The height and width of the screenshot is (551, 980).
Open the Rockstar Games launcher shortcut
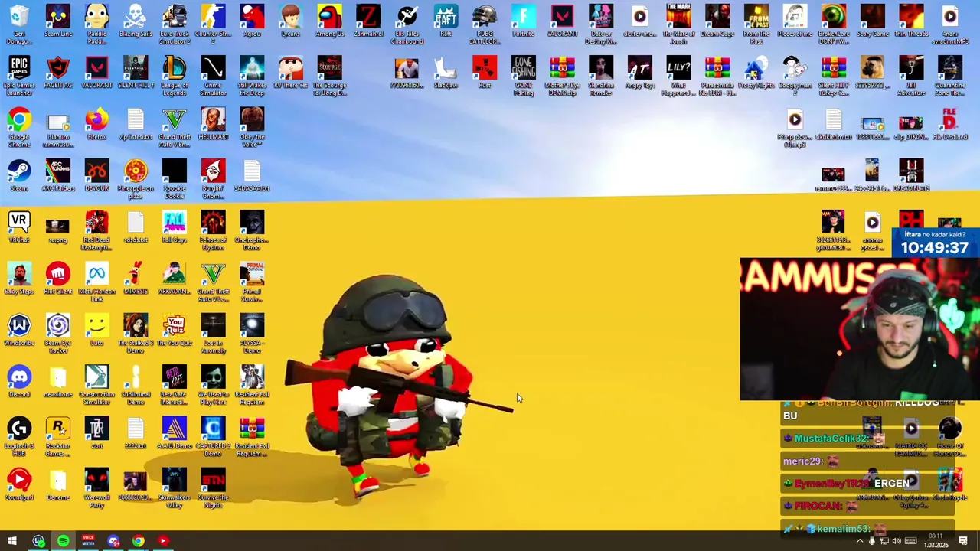coord(58,435)
